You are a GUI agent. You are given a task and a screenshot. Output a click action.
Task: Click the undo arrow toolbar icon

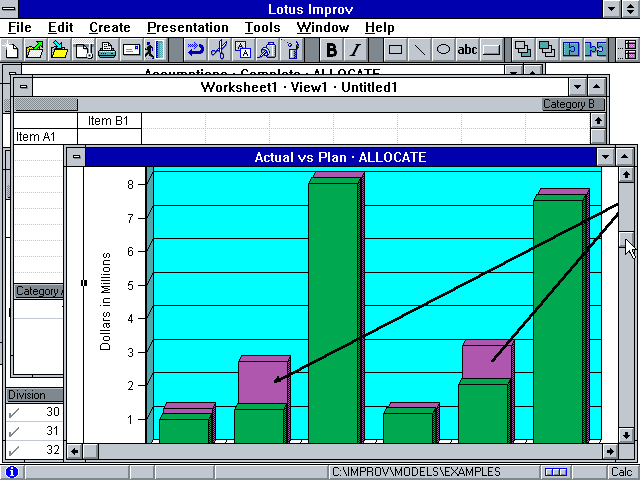pos(196,50)
